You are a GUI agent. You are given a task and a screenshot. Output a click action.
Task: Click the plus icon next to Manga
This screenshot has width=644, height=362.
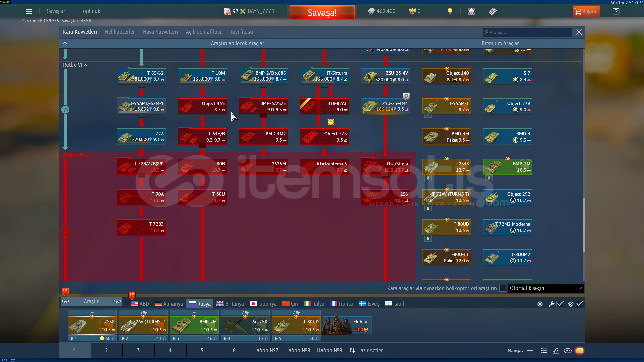[x=530, y=351]
